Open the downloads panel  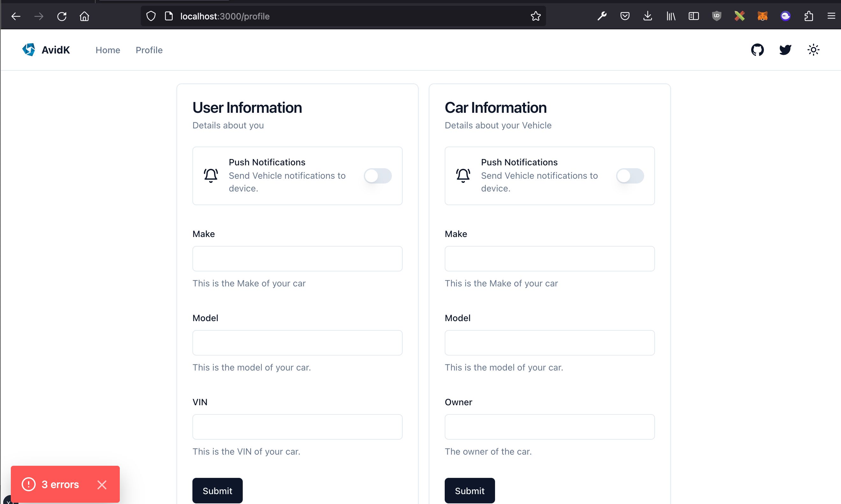[647, 16]
